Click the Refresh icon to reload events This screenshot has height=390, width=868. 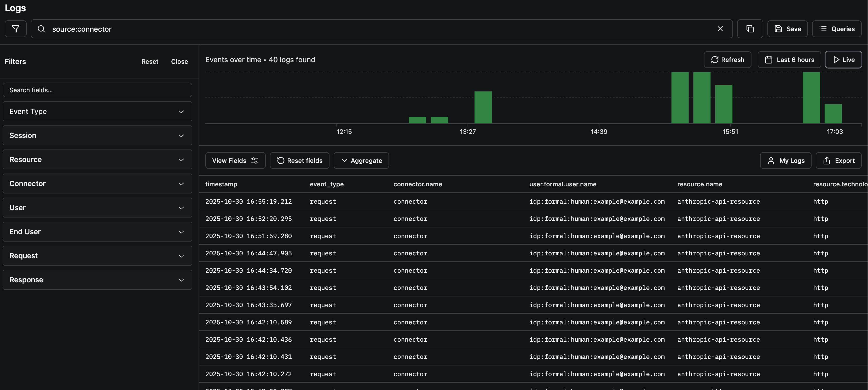tap(715, 60)
